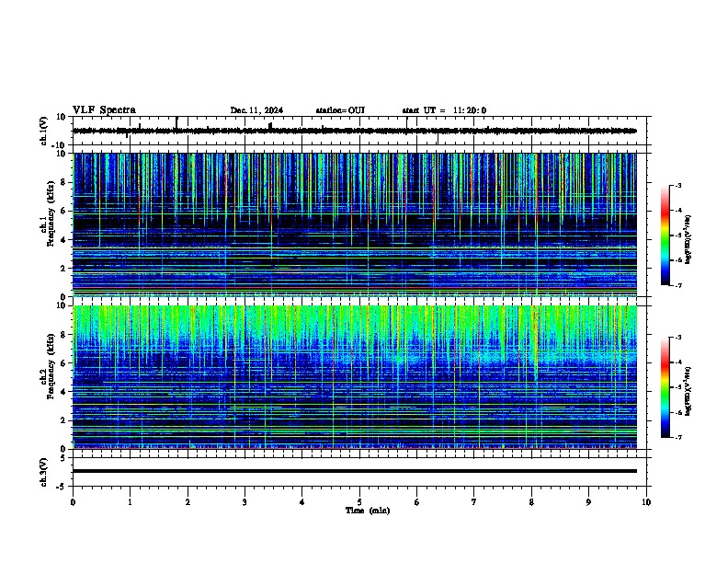Viewport: 728px width, 563px height.
Task: Click the "2" tick on ch.1 frequency axis
Action: click(64, 269)
